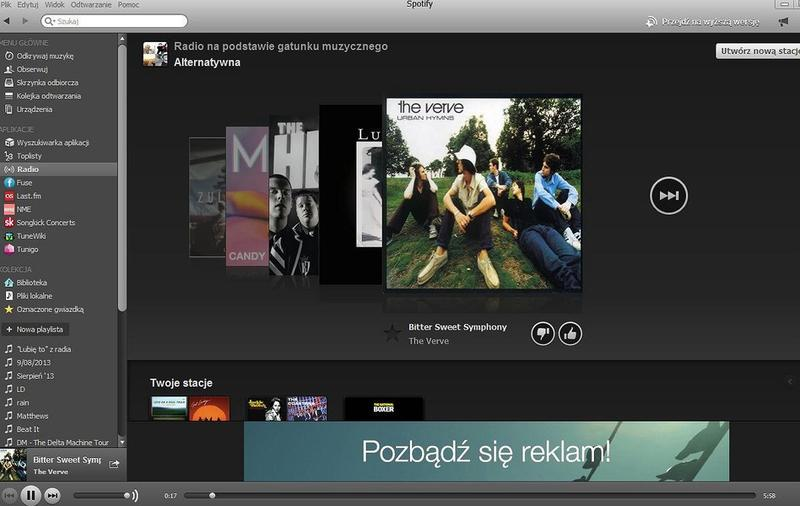Viewport: 800px width, 506px height.
Task: Click the CANDY album cover in carousel
Action: (247, 196)
